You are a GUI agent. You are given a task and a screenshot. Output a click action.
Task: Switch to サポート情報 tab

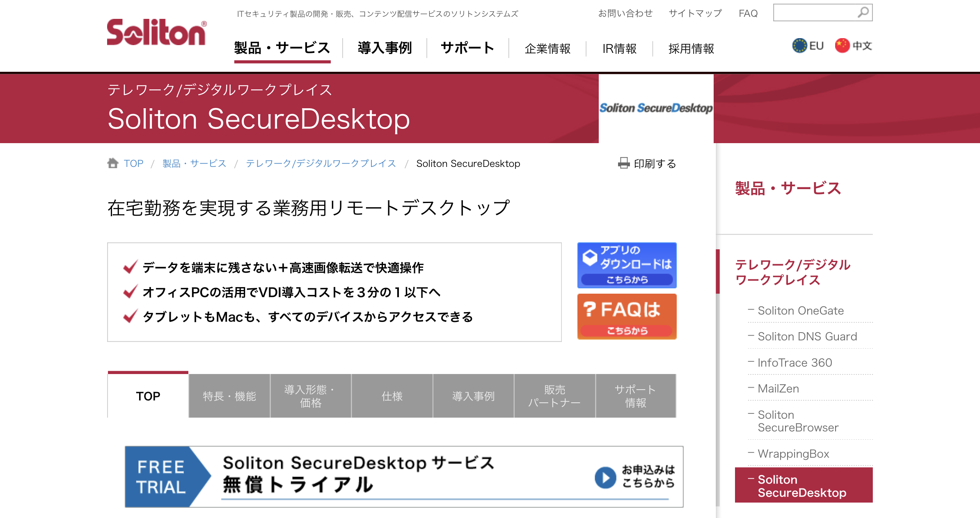[x=636, y=396]
